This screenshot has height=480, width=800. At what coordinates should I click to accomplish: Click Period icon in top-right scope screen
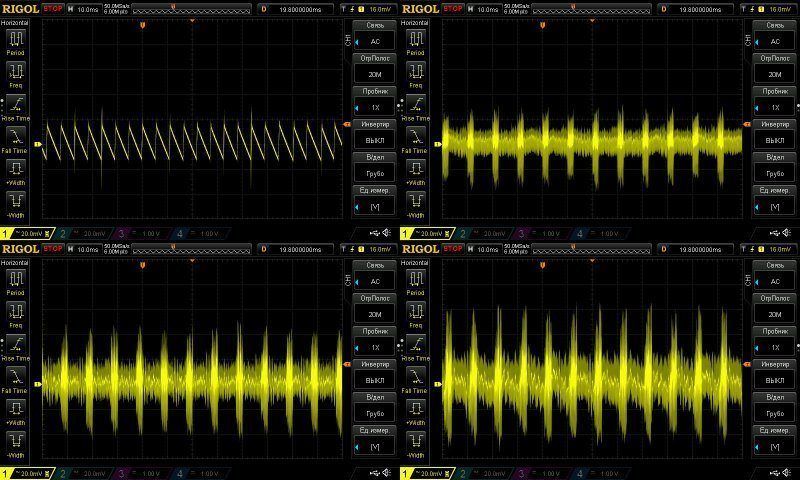tap(416, 39)
